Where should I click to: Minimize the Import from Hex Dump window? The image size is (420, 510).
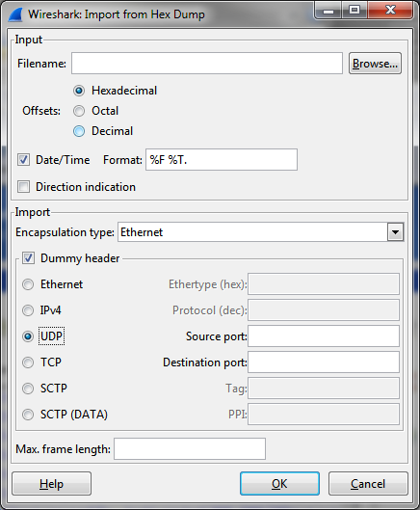pos(328,11)
